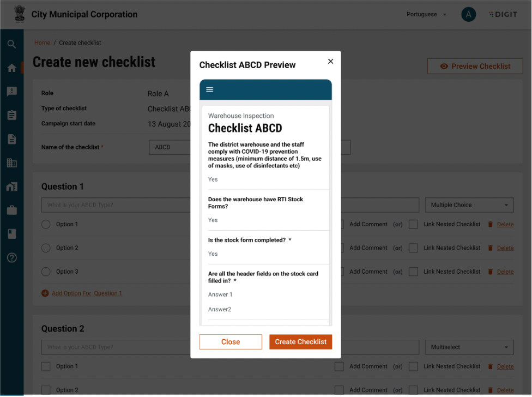Click Add Option For Question 1 link

(x=86, y=293)
